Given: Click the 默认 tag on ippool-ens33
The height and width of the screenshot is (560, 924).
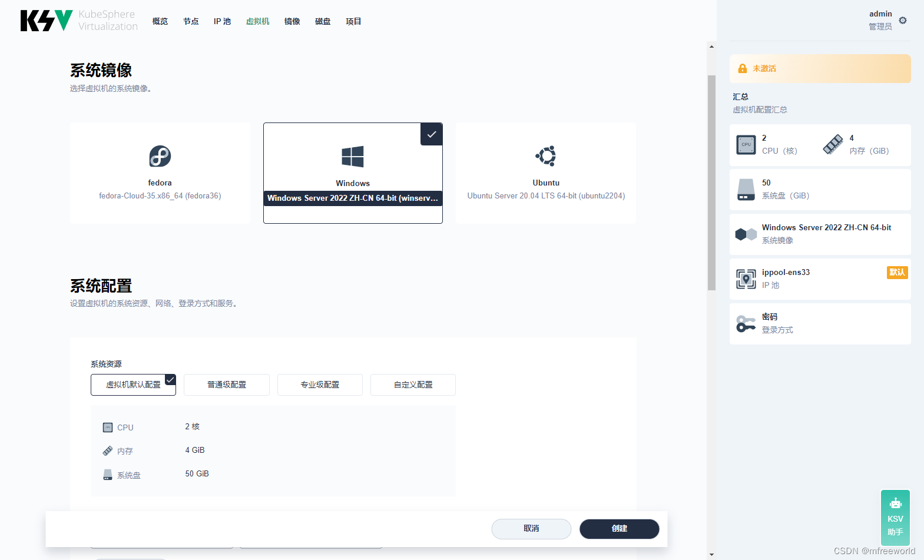Looking at the screenshot, I should pyautogui.click(x=897, y=272).
